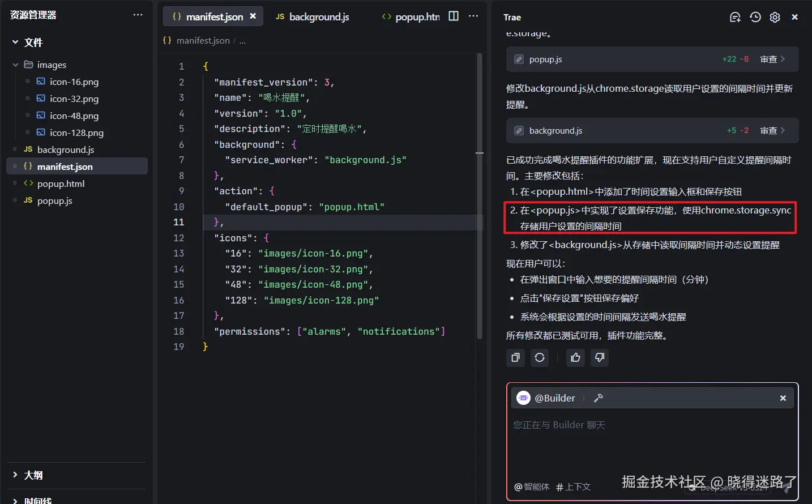Like the response with thumbs up
812x504 pixels.
(x=575, y=357)
